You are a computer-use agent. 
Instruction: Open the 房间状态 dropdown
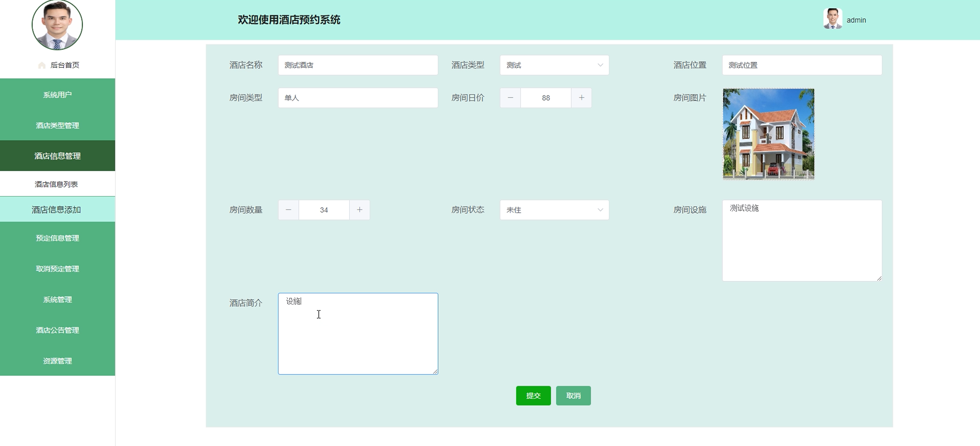point(554,210)
